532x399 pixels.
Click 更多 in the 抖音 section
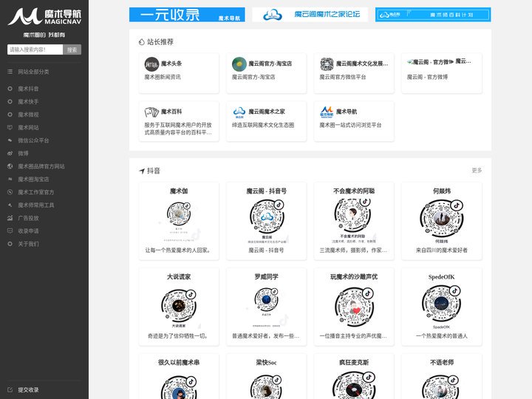tap(477, 171)
